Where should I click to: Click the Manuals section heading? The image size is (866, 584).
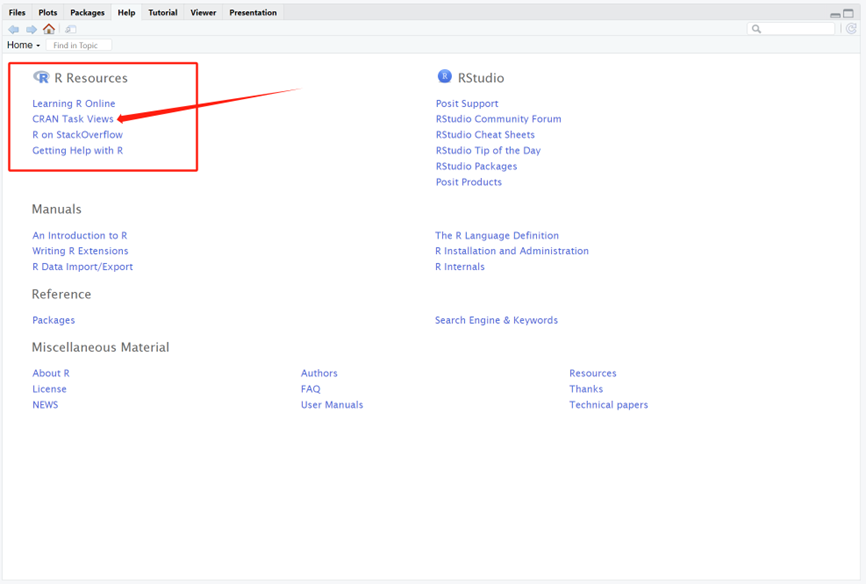coord(56,209)
